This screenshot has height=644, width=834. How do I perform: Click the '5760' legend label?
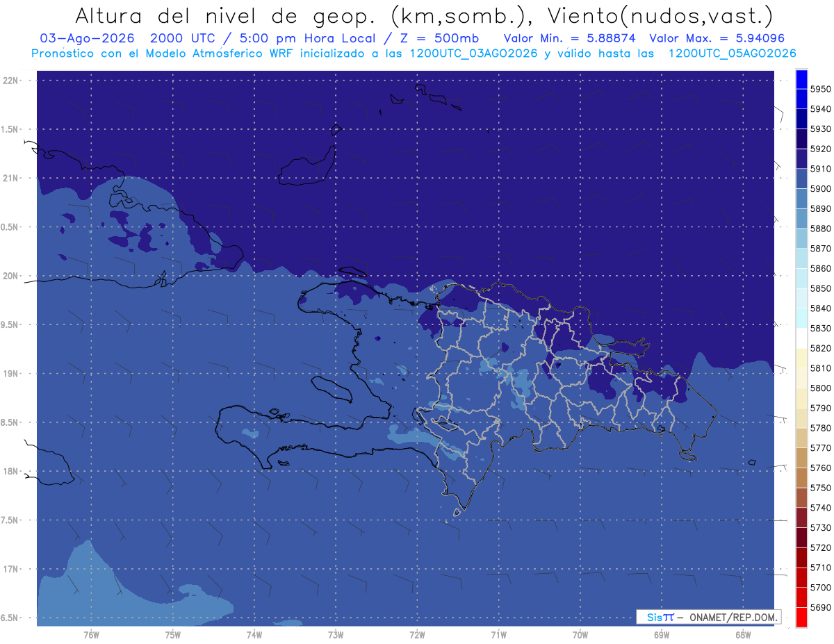(820, 468)
